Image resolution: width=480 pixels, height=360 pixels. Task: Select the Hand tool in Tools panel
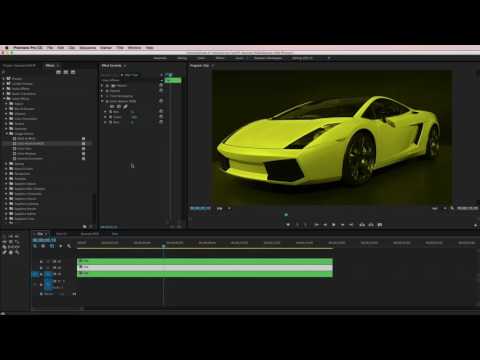coord(11,252)
